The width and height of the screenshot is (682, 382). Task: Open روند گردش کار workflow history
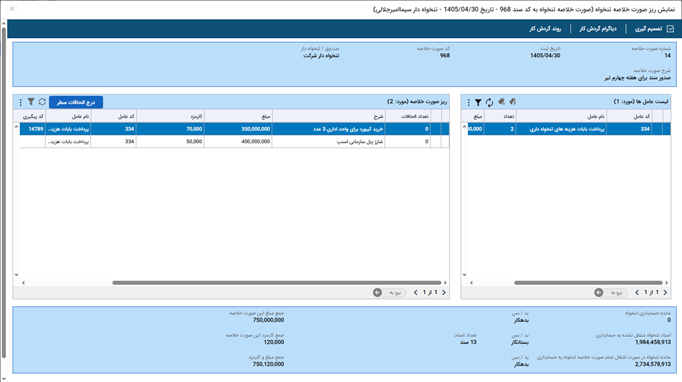click(545, 29)
